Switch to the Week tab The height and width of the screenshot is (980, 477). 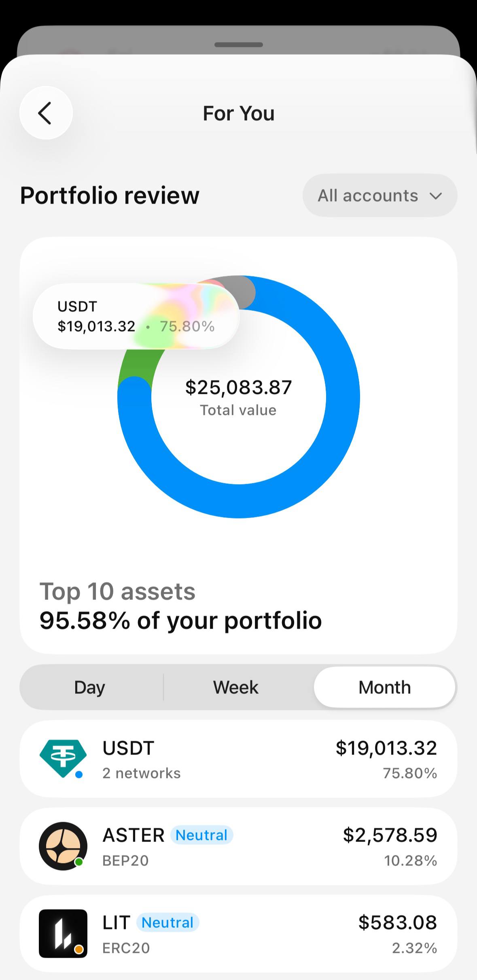tap(236, 687)
